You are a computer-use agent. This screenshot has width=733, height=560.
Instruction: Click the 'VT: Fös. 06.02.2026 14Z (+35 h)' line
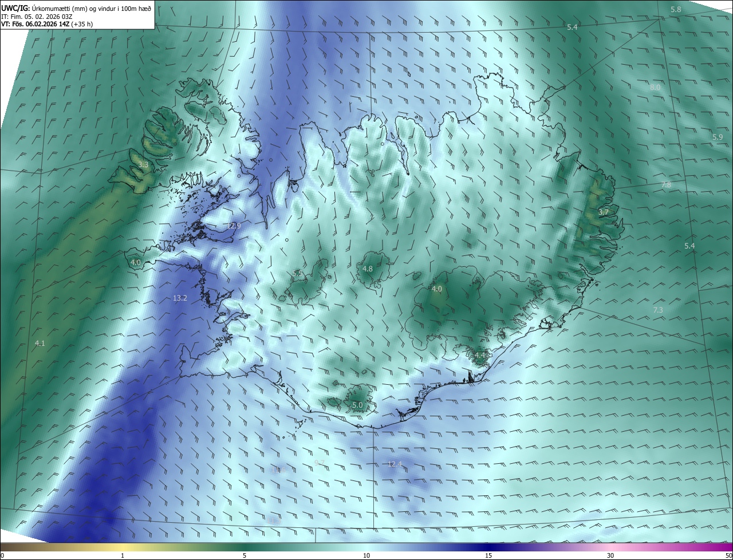coord(47,24)
